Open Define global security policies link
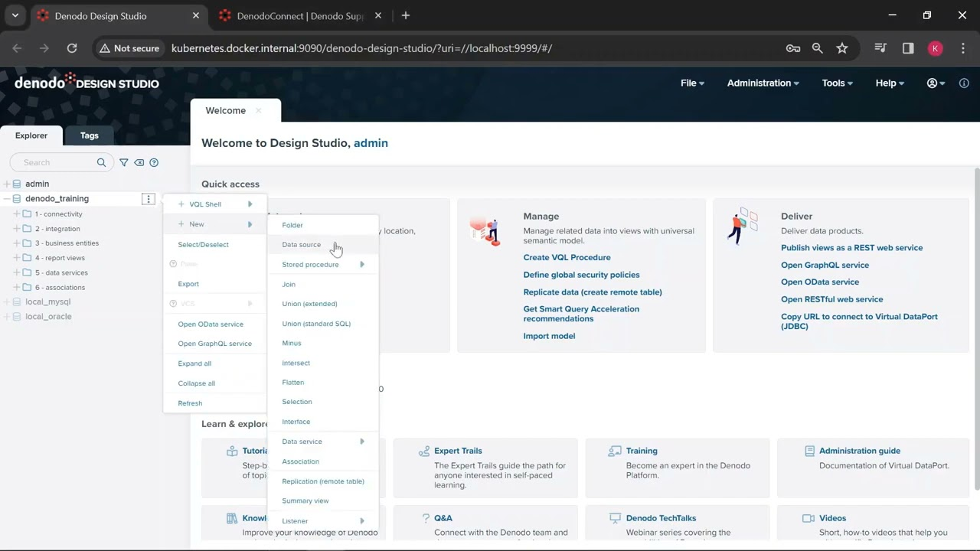Screen dimensions: 980x551 tap(581, 275)
